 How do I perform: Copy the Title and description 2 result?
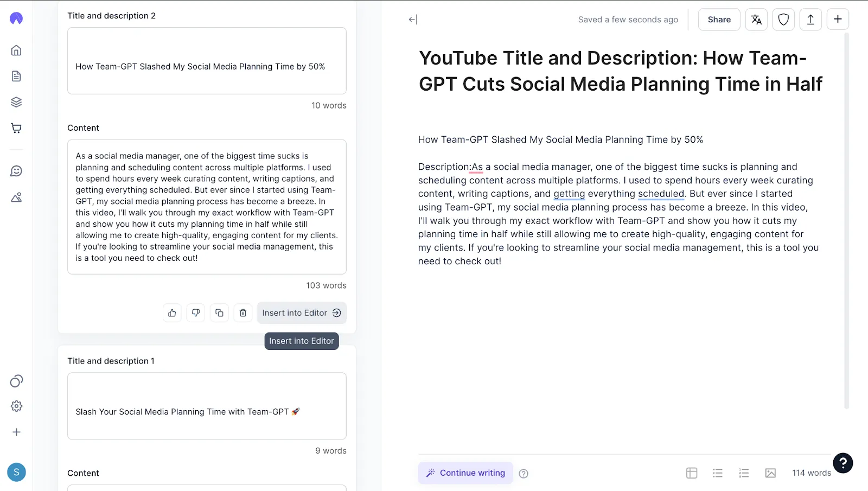coord(219,313)
